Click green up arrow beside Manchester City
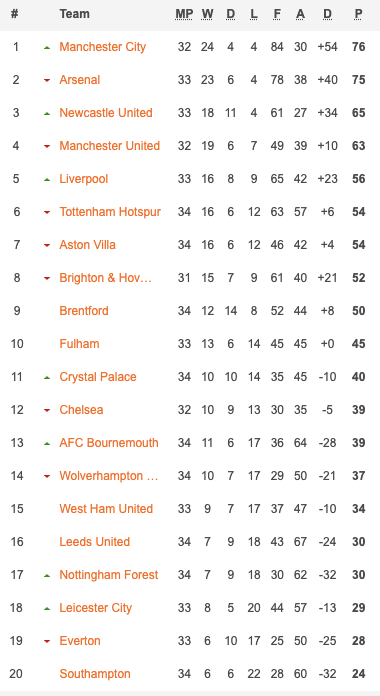The width and height of the screenshot is (380, 696). (47, 47)
